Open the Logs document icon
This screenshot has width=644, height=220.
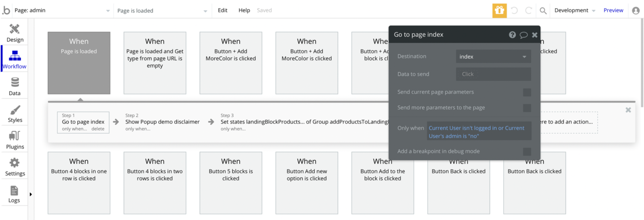[x=14, y=191]
